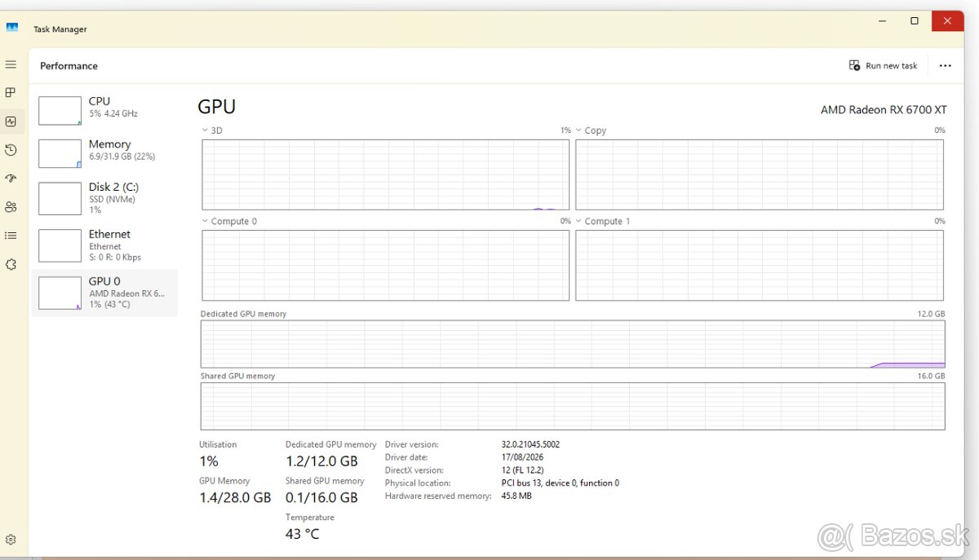
Task: Click the Task Manager app icon
Action: pyautogui.click(x=12, y=28)
